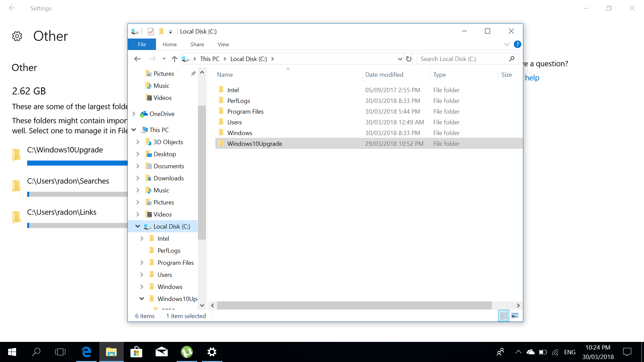Open Microsoft Store from taskbar
The width and height of the screenshot is (644, 362).
(x=136, y=352)
